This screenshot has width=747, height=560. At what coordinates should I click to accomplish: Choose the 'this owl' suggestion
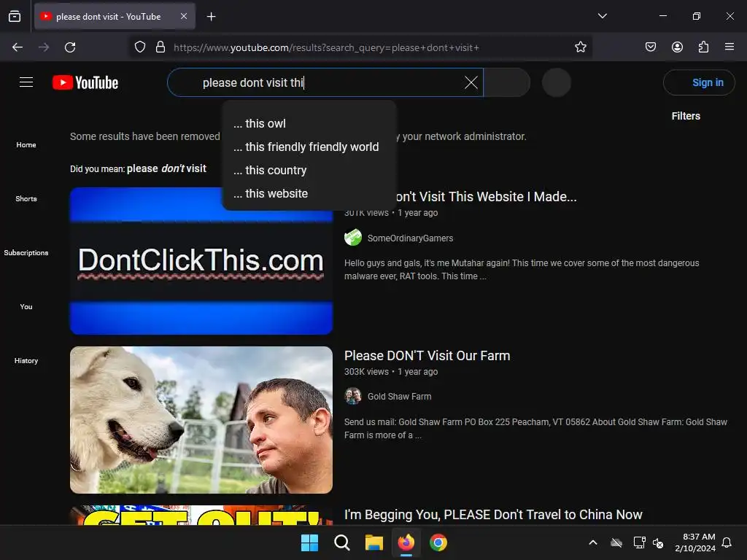[x=309, y=123]
